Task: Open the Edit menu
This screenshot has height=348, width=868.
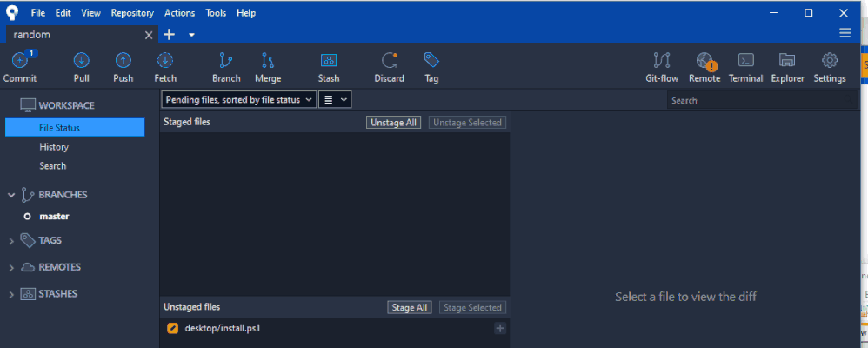Action: [63, 13]
